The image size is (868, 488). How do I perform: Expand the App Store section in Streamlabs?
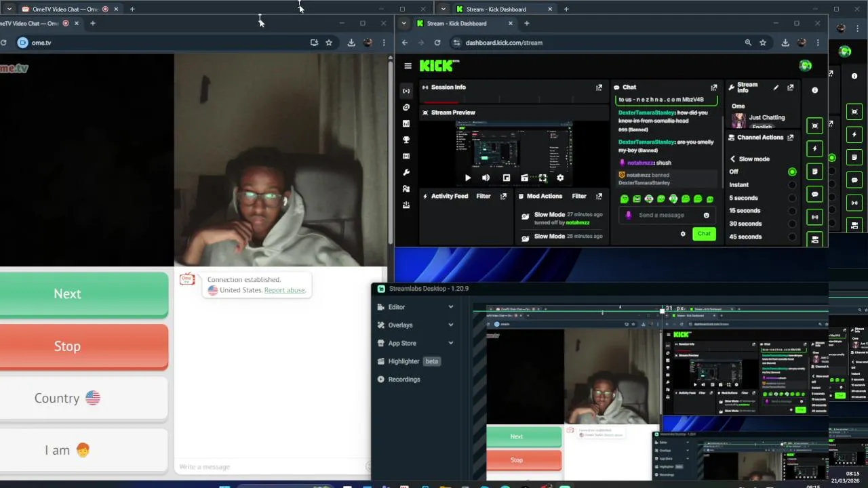point(416,344)
